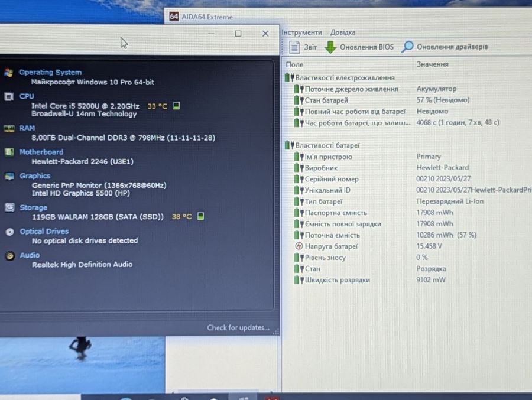
Task: Click the 119GB WALRAM 128GB storage text
Action: (x=98, y=217)
